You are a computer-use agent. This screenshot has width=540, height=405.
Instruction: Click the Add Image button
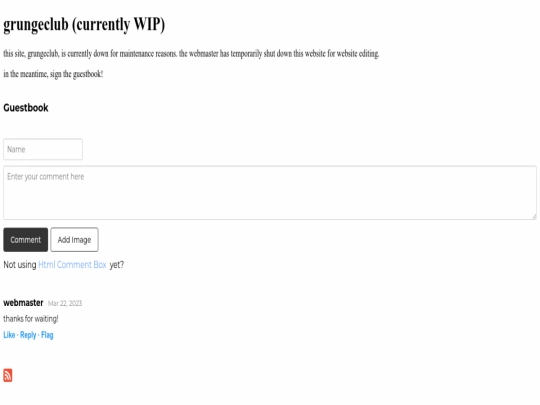pyautogui.click(x=74, y=240)
